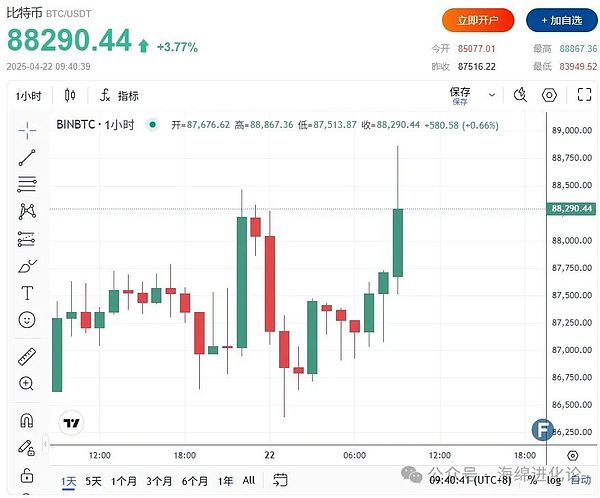Open the 1小时 interval dropdown
This screenshot has width=600, height=498.
point(28,96)
